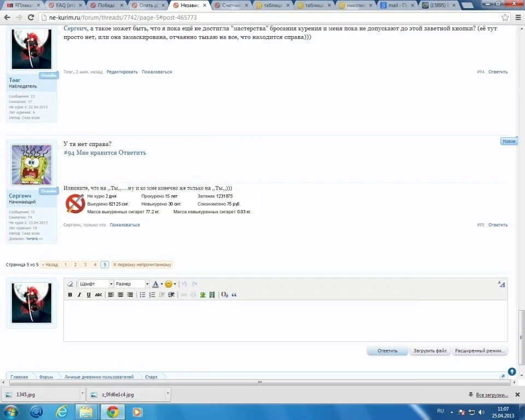Toggle underline formatting

89,295
